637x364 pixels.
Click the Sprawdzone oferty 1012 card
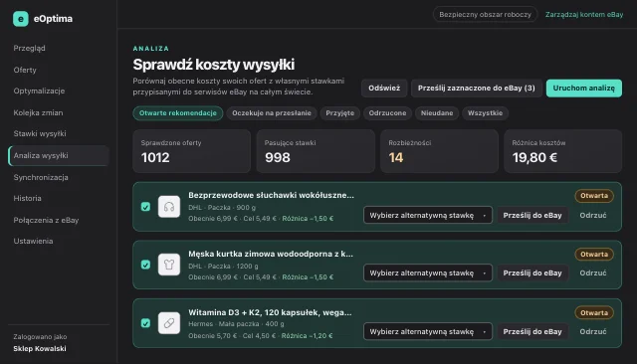192,151
